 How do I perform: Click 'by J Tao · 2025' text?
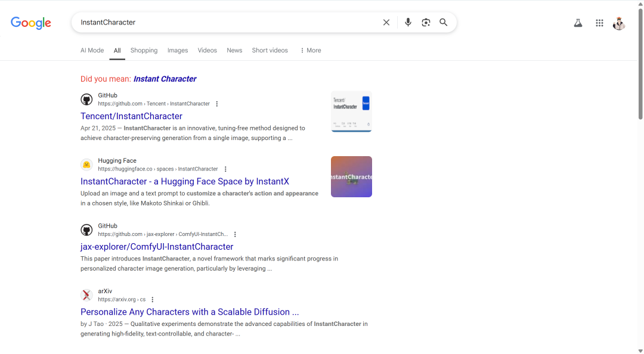click(103, 324)
